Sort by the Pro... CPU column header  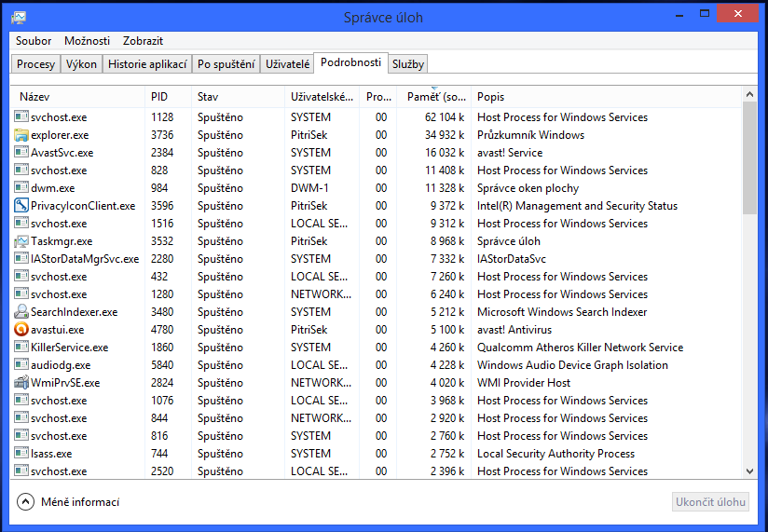point(378,96)
